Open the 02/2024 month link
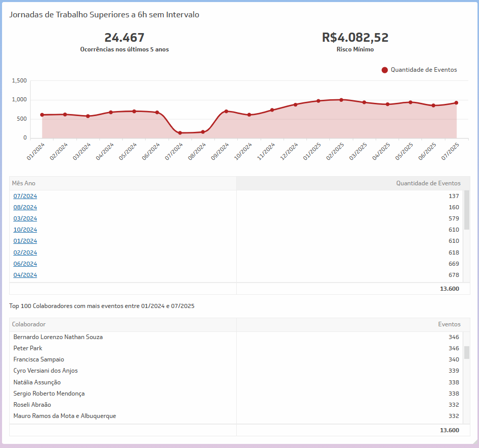The width and height of the screenshot is (479, 448). click(25, 253)
